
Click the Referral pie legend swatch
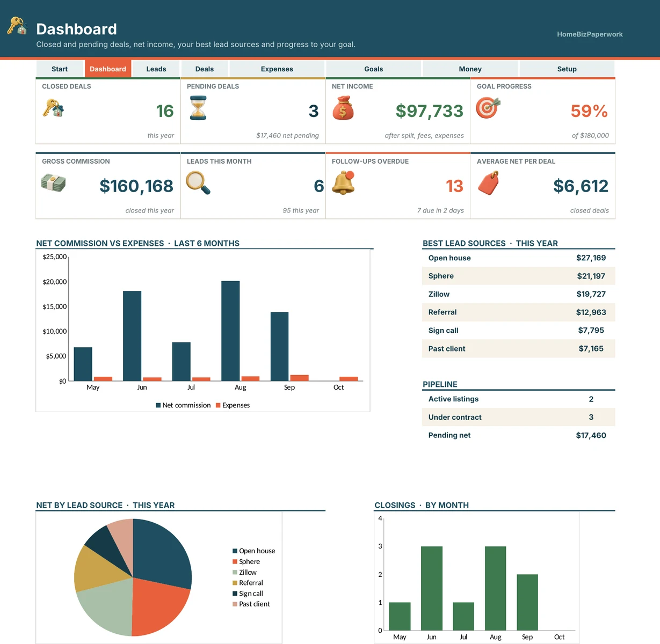(x=235, y=583)
